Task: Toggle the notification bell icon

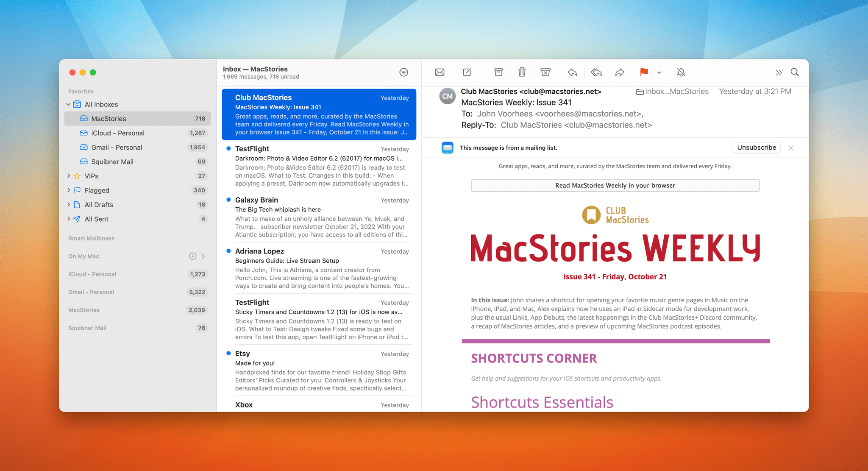Action: [x=680, y=72]
